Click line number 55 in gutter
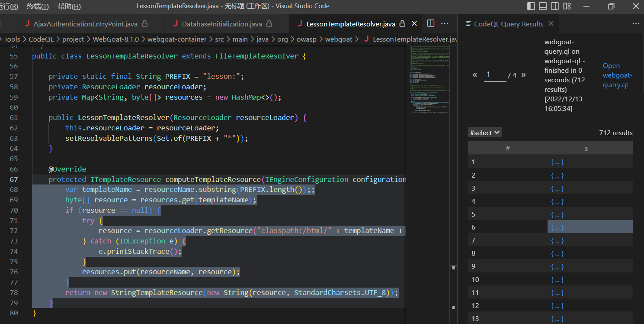Viewport: 644px width, 324px height. point(13,56)
